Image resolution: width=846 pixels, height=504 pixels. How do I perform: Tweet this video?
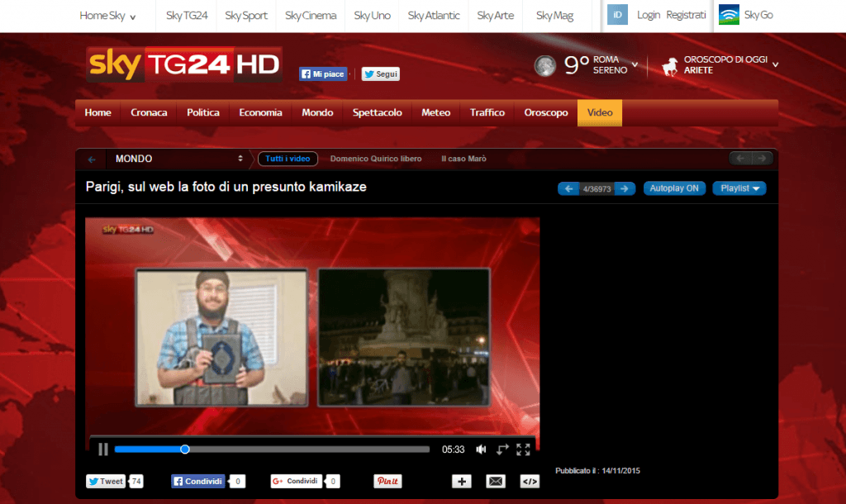(x=106, y=482)
